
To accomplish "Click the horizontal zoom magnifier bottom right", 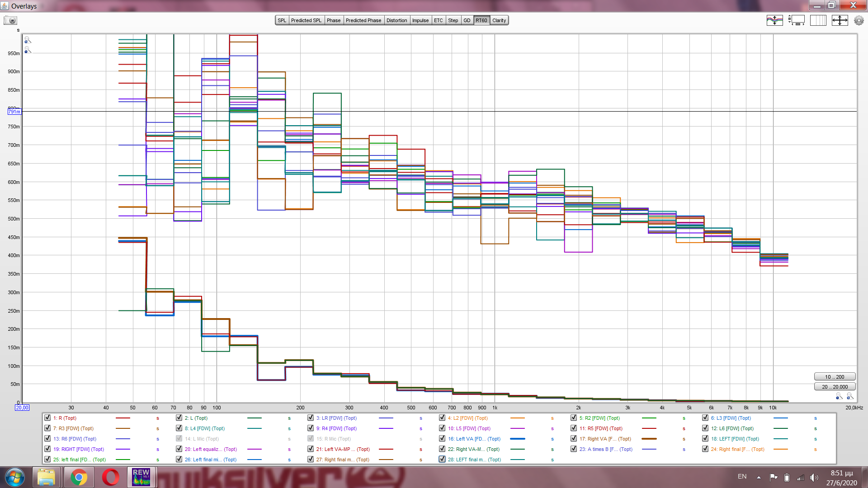I will [x=849, y=396].
